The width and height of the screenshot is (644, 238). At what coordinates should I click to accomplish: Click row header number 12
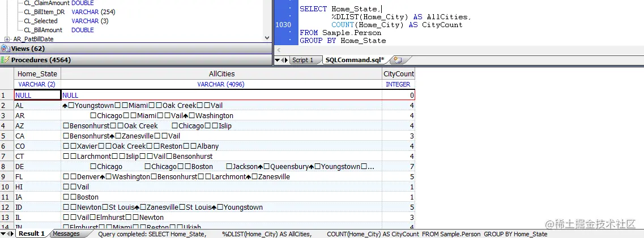7,207
